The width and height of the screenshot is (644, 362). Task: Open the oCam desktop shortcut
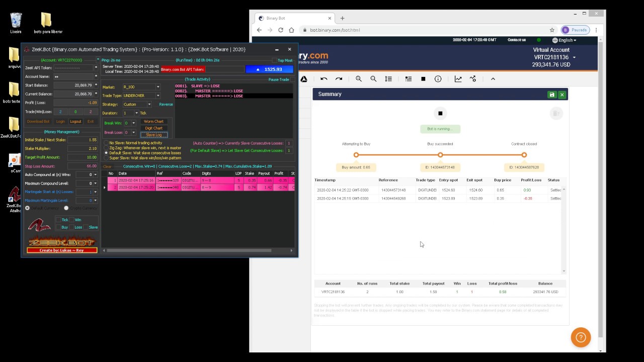[15, 164]
